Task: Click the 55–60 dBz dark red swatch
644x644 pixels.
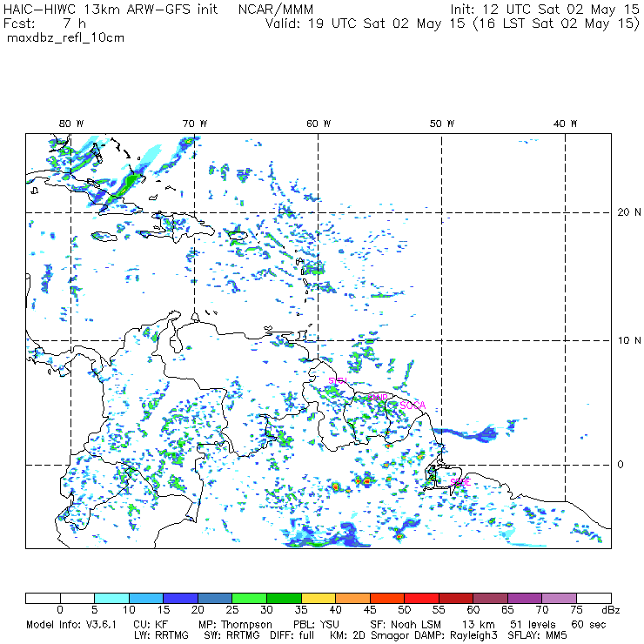Action: click(456, 598)
